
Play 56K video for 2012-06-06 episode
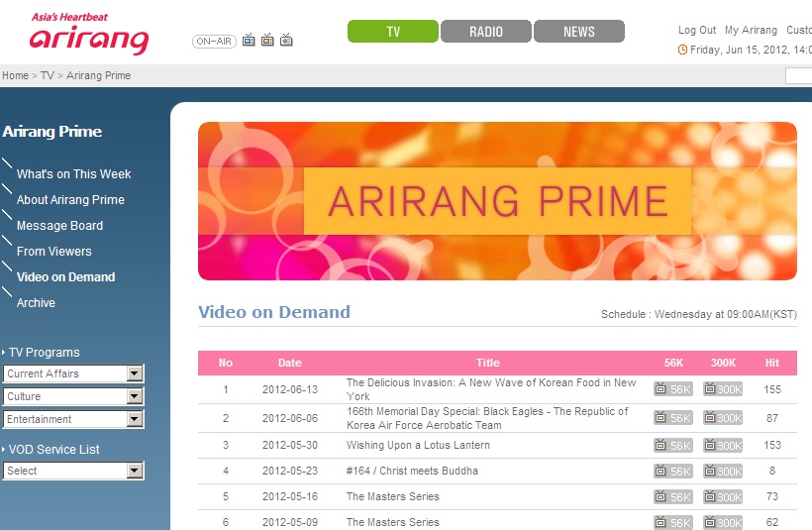coord(672,418)
